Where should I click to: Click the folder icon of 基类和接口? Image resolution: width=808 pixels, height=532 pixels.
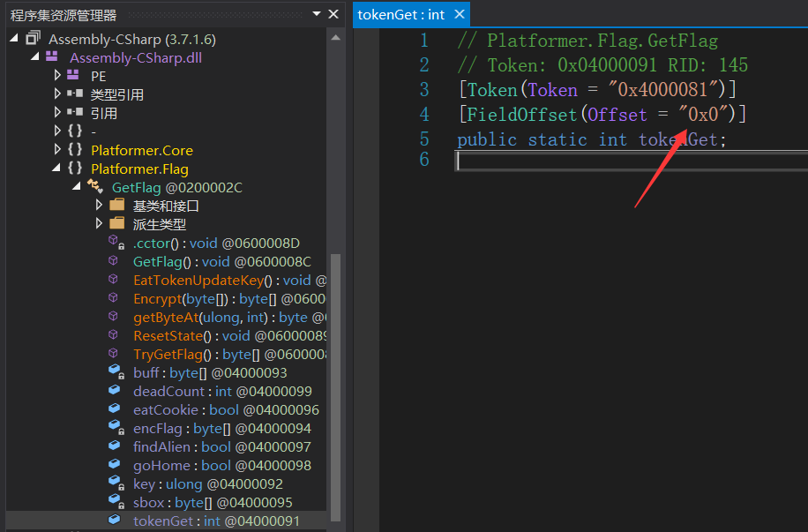click(117, 205)
